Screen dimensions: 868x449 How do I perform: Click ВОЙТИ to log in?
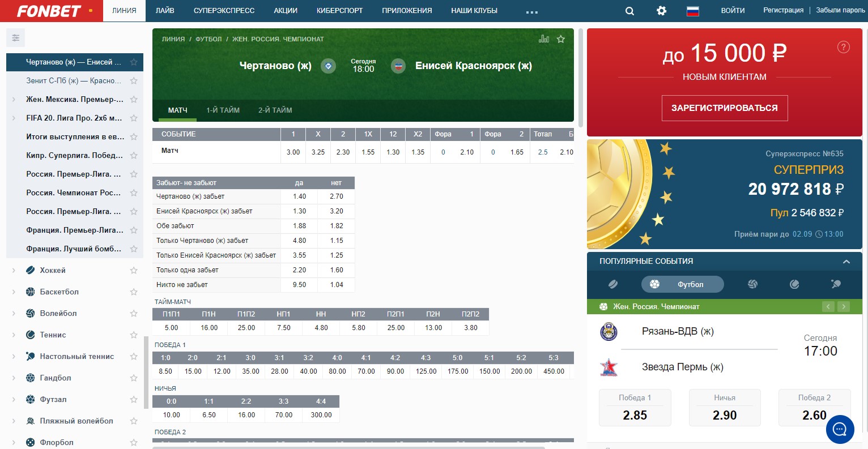point(733,11)
